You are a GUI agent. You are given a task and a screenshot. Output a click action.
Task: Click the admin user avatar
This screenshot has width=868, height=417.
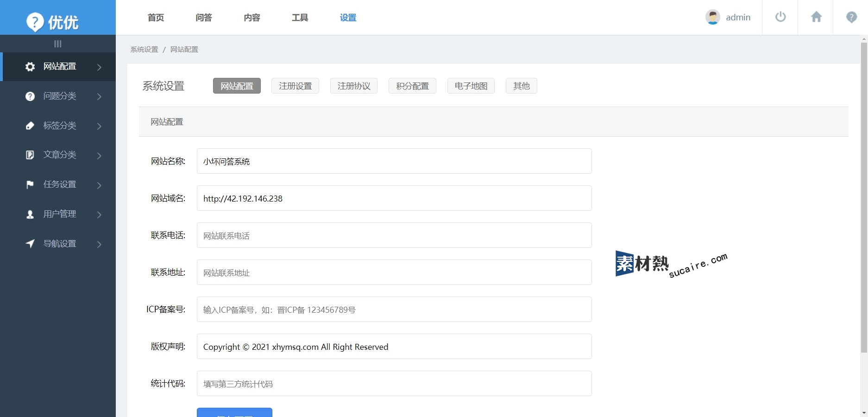point(712,17)
